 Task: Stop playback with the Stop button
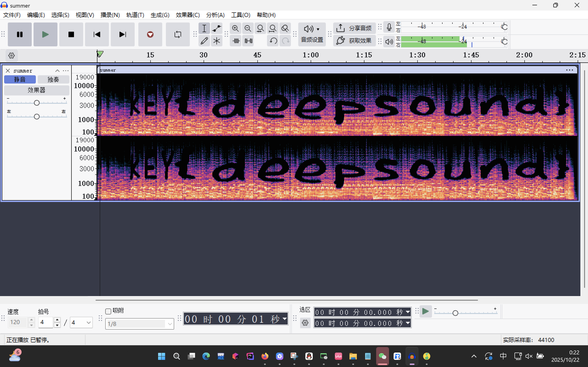[x=71, y=34]
